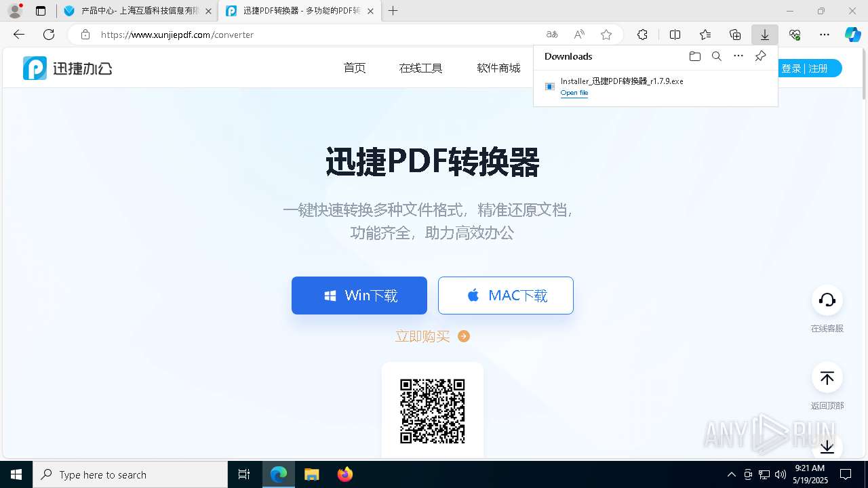The image size is (868, 488).
Task: Open the translate page icon
Action: 552,35
